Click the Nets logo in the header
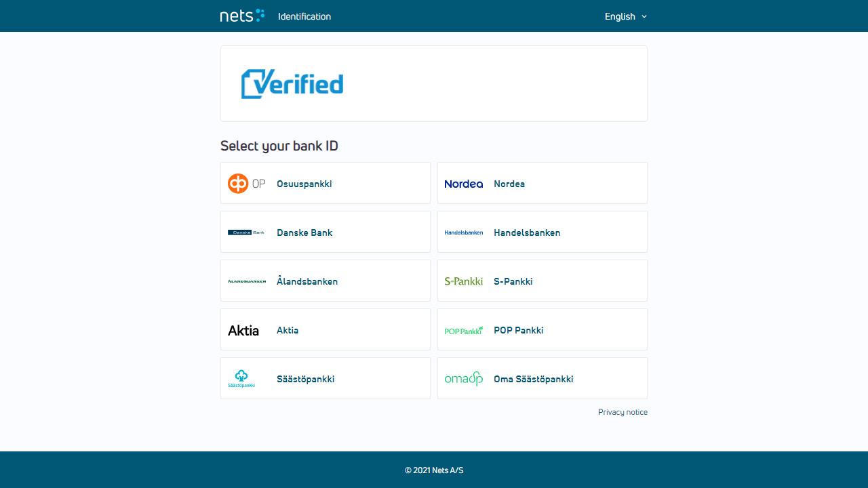This screenshot has width=868, height=488. [x=242, y=16]
